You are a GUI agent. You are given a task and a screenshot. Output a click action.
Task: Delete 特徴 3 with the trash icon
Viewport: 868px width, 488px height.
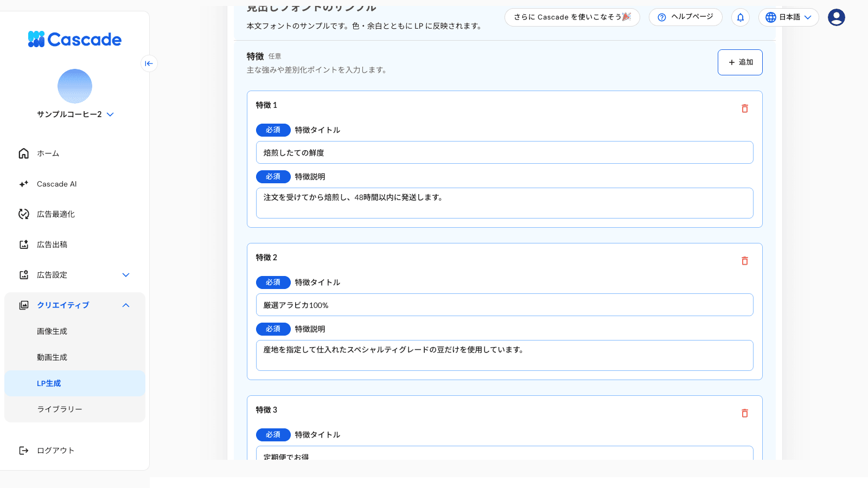click(x=745, y=413)
